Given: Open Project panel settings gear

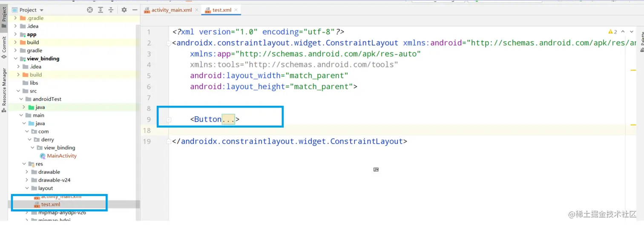Looking at the screenshot, I should pos(124,10).
